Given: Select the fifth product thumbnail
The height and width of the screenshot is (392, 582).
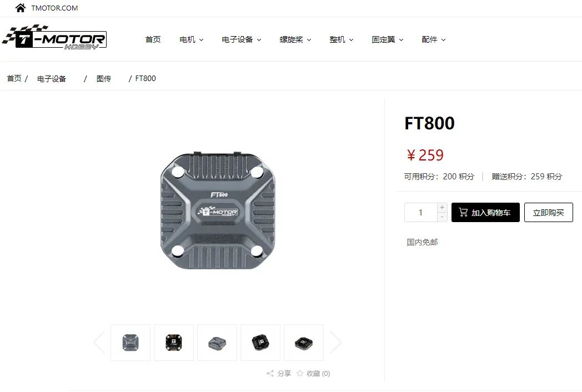Looking at the screenshot, I should 304,342.
